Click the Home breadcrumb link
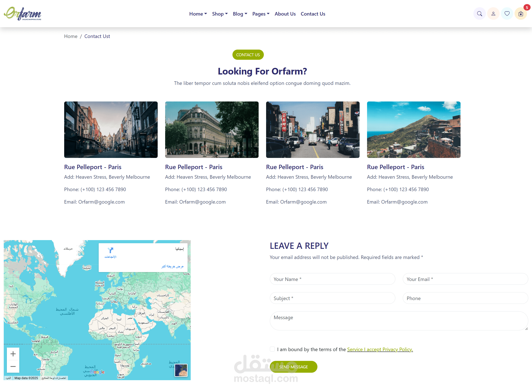 [71, 36]
